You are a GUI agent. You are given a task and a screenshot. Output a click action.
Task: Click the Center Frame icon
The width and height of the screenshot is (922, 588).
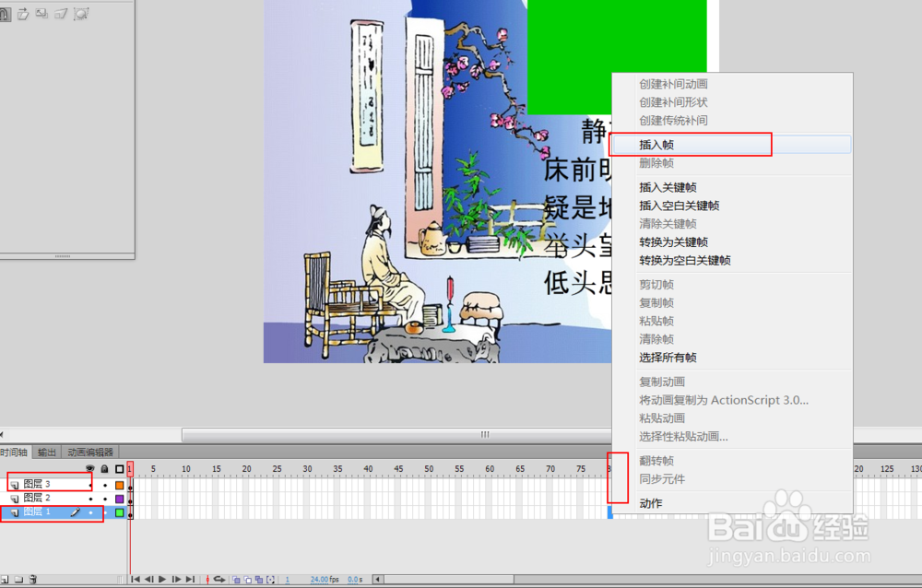point(207,580)
